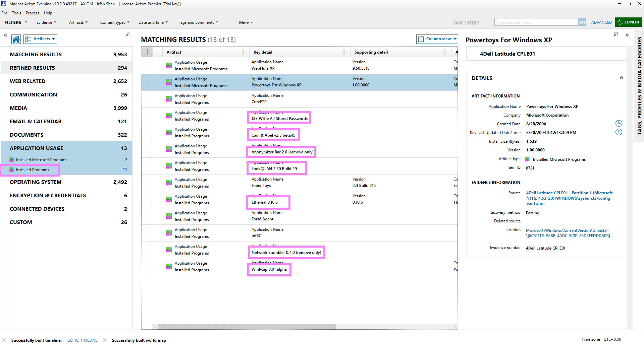Viewport: 644px width, 345px height.
Task: Launch the COPILOT button
Action: coord(628,22)
